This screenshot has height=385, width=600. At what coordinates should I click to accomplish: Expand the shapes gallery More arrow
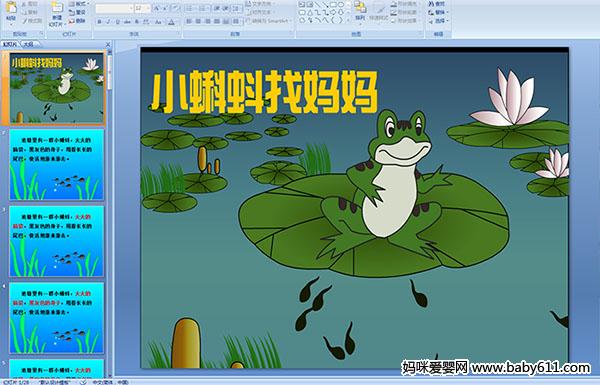pyautogui.click(x=348, y=20)
